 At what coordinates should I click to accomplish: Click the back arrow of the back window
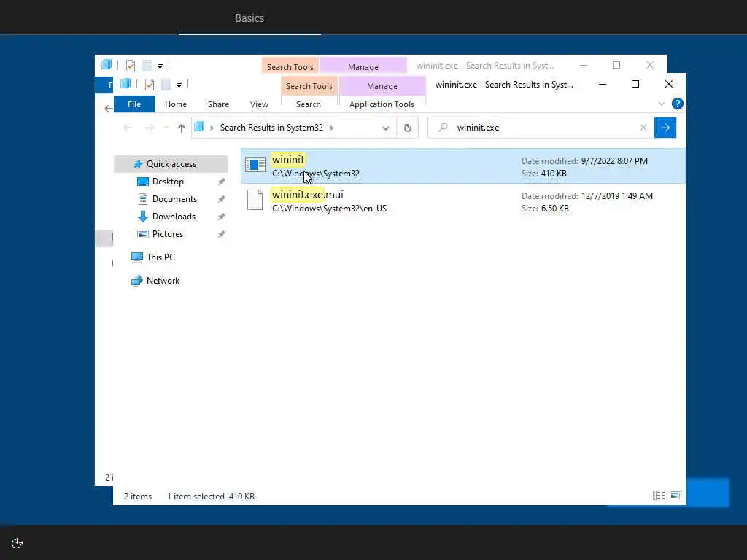[108, 109]
